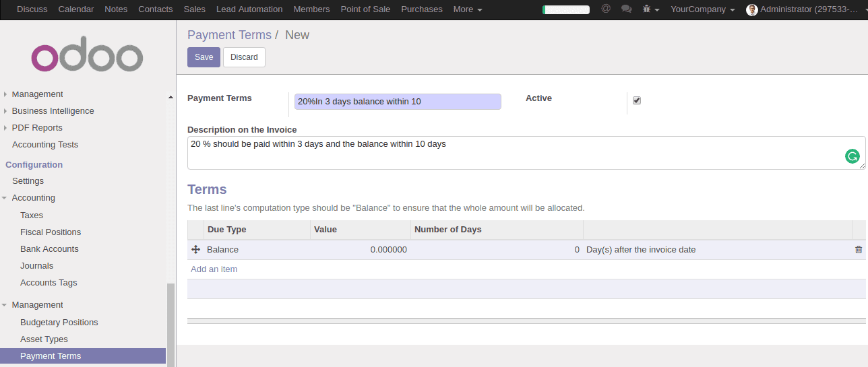Open the Contacts menu
Screen dimensions: 868x367
[155, 9]
